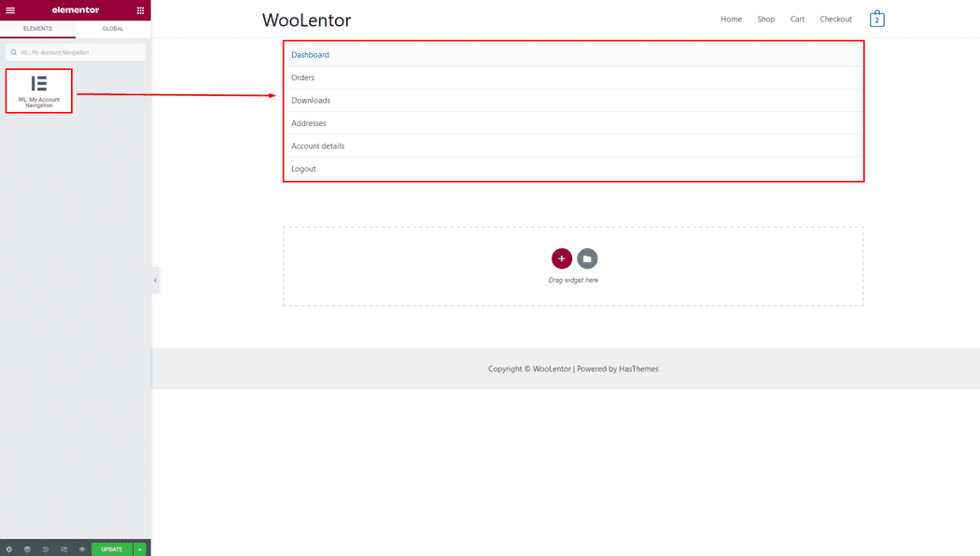Image resolution: width=980 pixels, height=556 pixels.
Task: Open the History icon in bottom bar
Action: [x=46, y=549]
